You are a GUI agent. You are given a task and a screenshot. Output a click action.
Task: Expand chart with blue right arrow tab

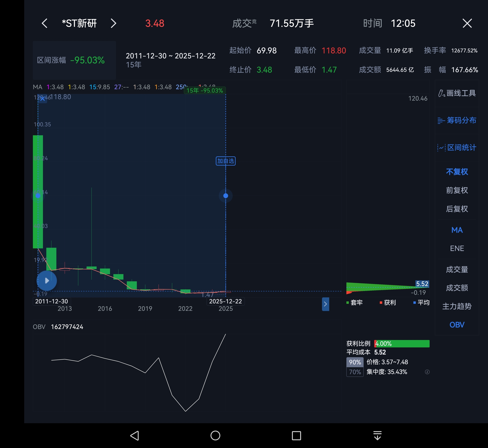(325, 304)
